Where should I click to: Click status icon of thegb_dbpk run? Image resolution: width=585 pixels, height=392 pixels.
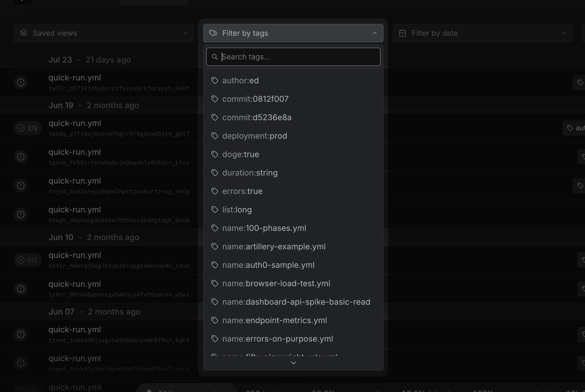coord(21,214)
